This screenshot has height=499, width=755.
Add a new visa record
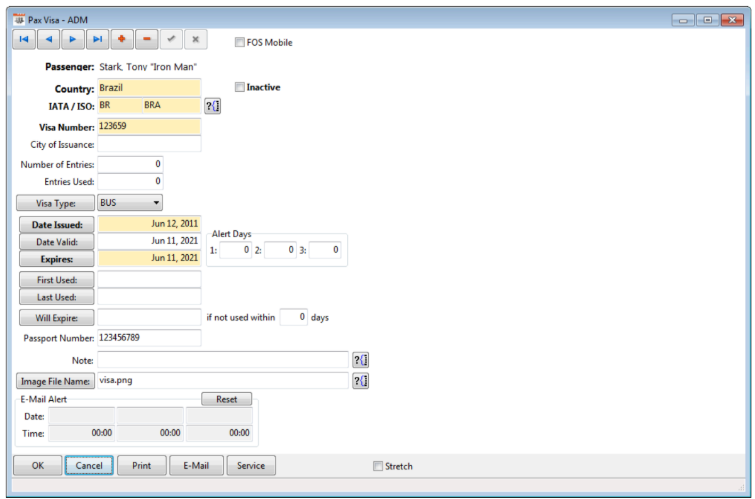(x=122, y=39)
